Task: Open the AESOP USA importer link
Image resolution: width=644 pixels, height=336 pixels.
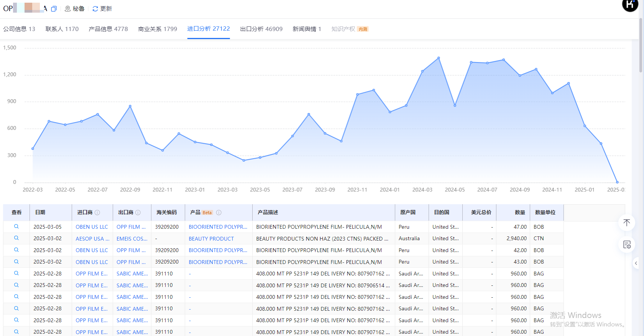Action: [92, 239]
